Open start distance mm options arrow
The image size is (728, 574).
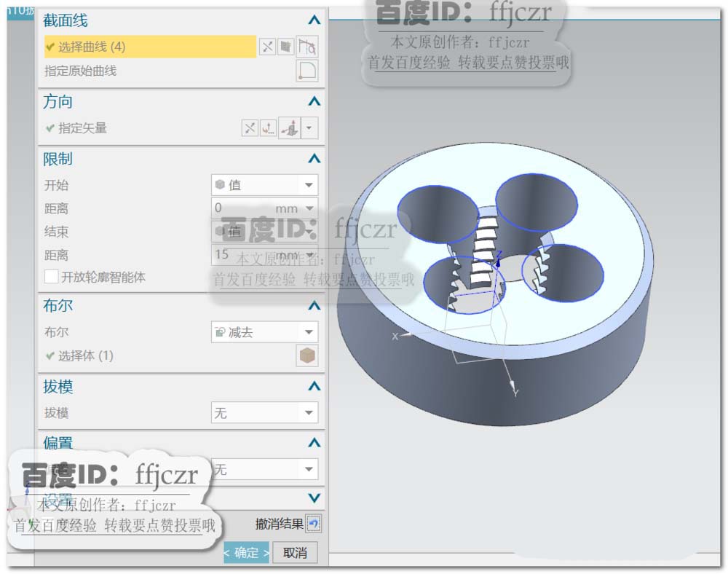[309, 208]
